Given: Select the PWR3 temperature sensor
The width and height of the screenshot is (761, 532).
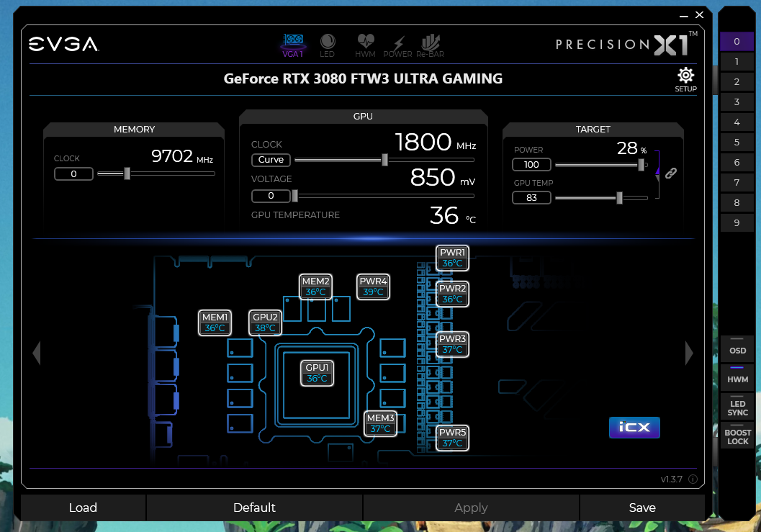Looking at the screenshot, I should point(452,344).
